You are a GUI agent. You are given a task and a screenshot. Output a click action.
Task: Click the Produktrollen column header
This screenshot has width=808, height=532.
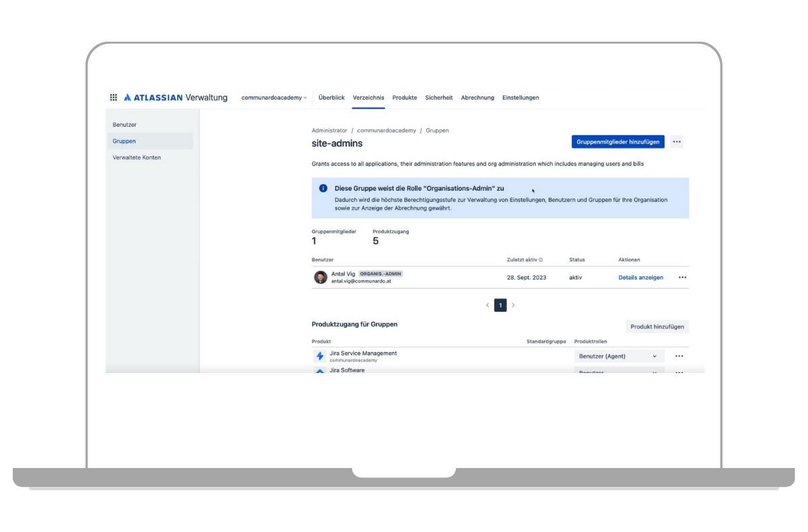(x=591, y=341)
